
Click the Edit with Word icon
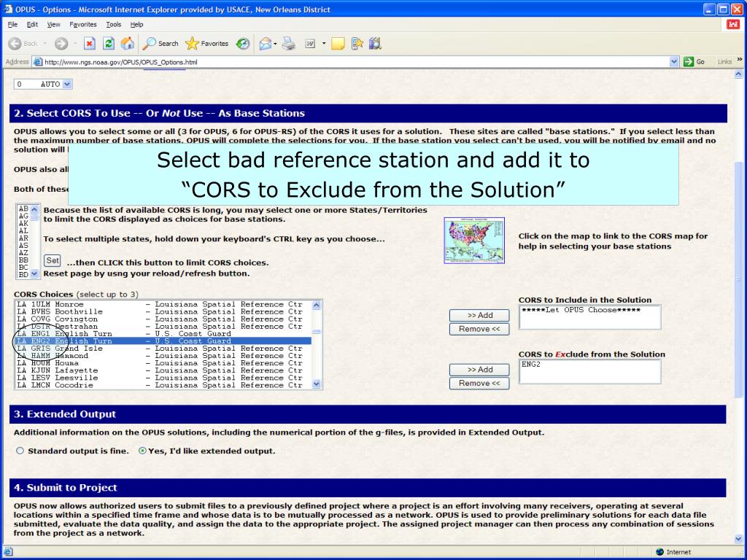(310, 44)
